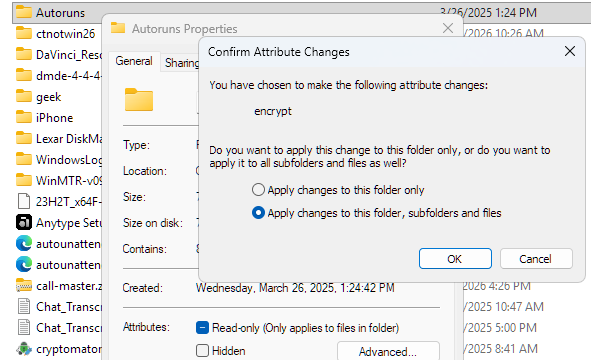Screen dimensions: 591x360
Task: Click the Anytype Setu file name
Action: pos(69,223)
